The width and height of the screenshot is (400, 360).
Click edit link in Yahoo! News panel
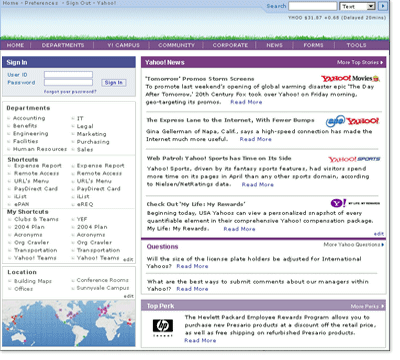(378, 234)
